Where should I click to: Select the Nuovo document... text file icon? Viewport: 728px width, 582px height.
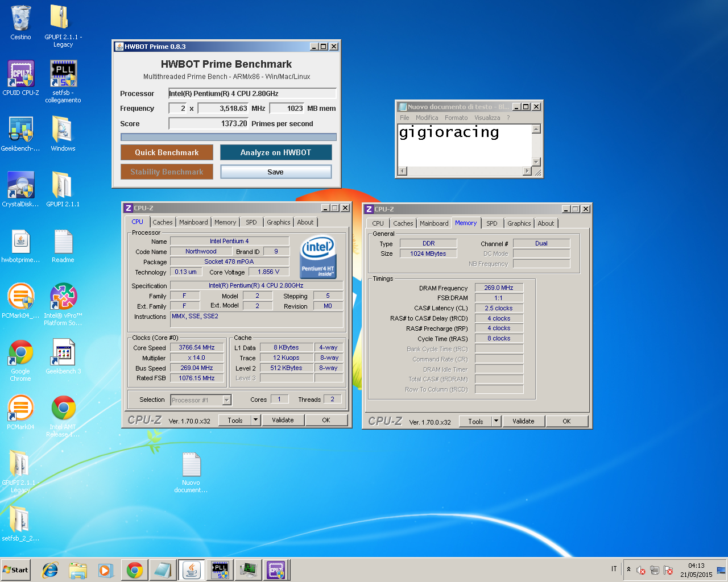coord(191,472)
